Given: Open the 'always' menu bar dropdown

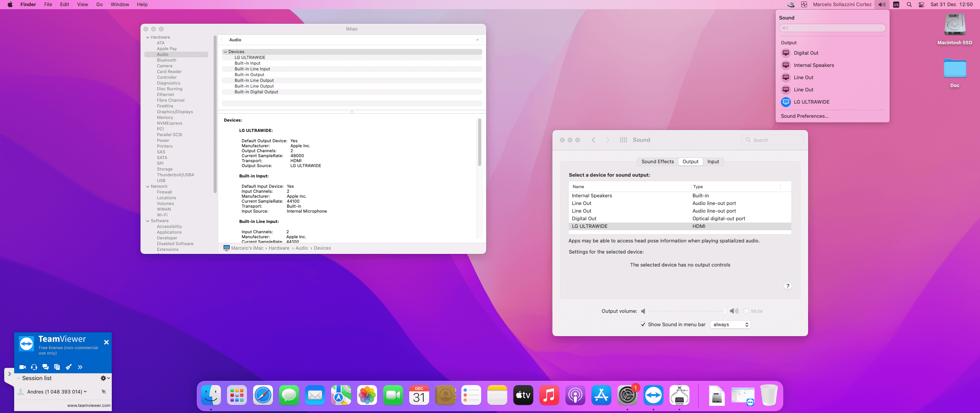Looking at the screenshot, I should tap(730, 324).
